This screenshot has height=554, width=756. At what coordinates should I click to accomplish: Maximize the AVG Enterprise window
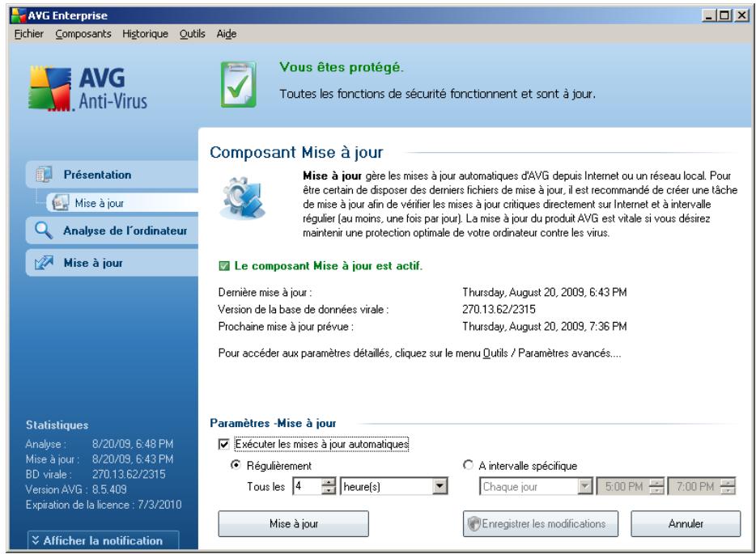724,15
